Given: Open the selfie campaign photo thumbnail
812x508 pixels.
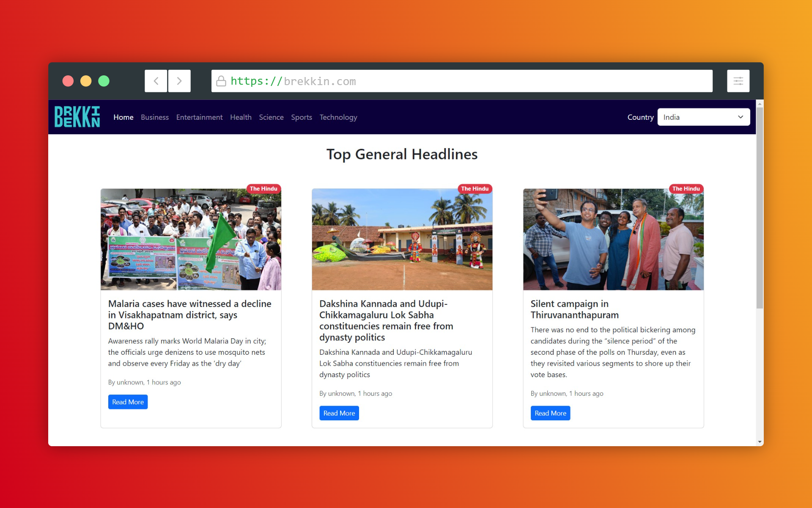Looking at the screenshot, I should pos(613,239).
